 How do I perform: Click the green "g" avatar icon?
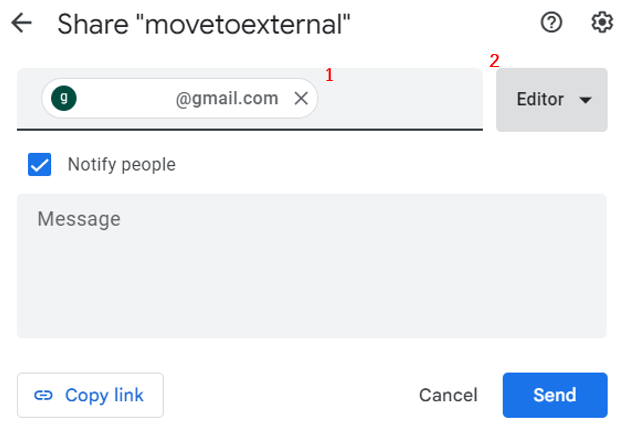click(x=65, y=98)
